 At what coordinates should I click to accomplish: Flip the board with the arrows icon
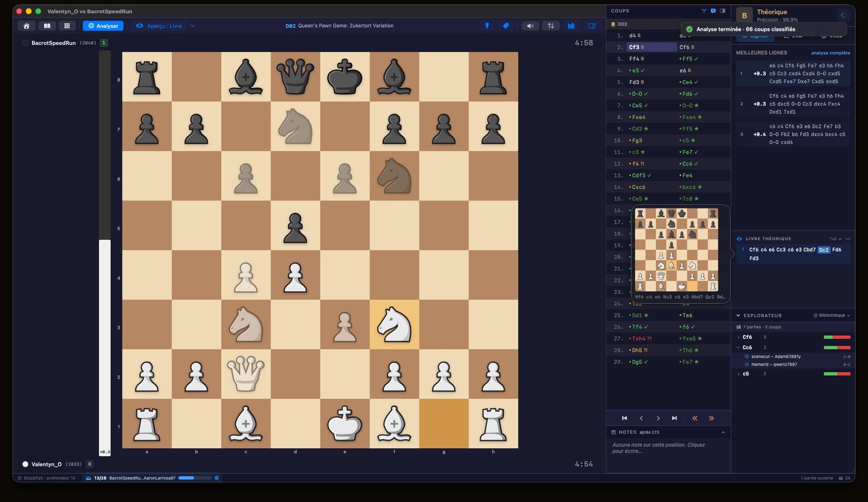pyautogui.click(x=551, y=26)
